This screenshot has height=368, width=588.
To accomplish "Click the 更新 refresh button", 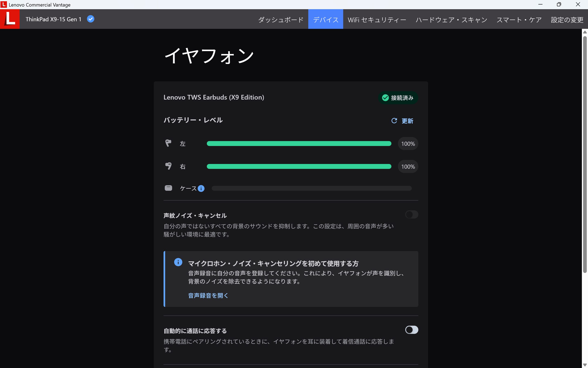I will tap(402, 121).
